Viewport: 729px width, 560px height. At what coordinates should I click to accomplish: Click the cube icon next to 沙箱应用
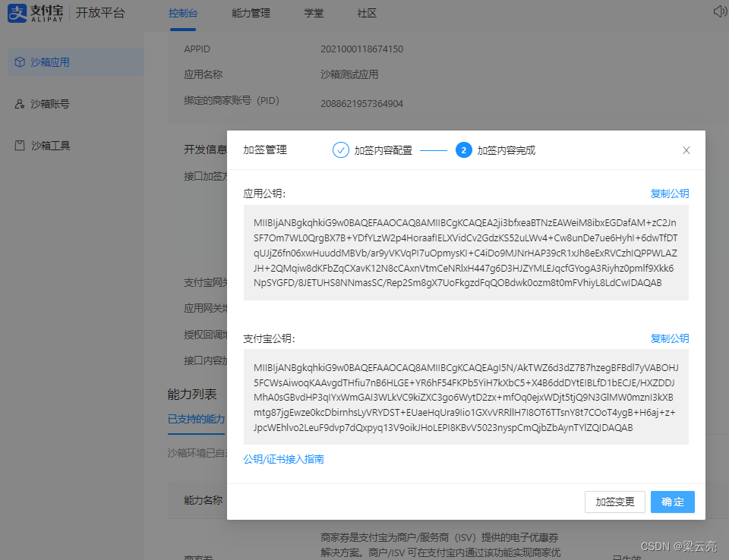(20, 61)
